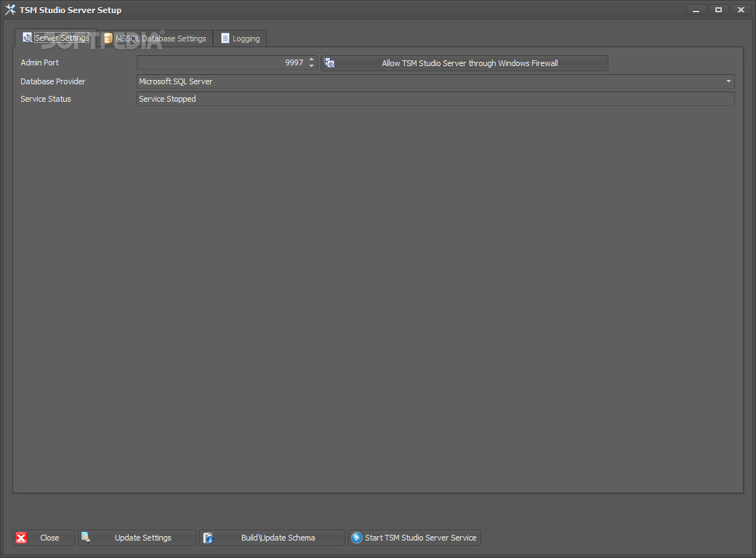Click the TSM Studio app icon in title bar
The height and width of the screenshot is (558, 756).
(10, 9)
